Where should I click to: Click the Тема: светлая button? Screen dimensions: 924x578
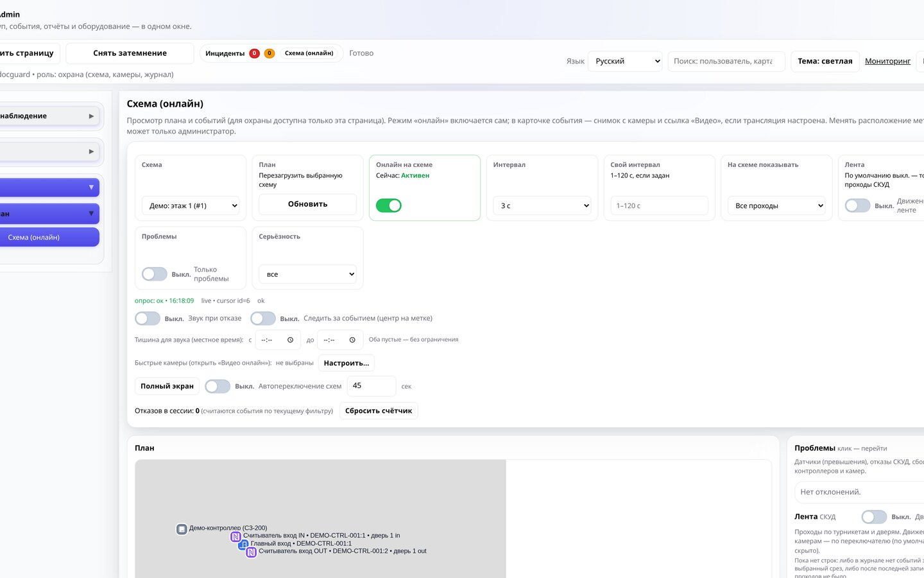click(825, 61)
